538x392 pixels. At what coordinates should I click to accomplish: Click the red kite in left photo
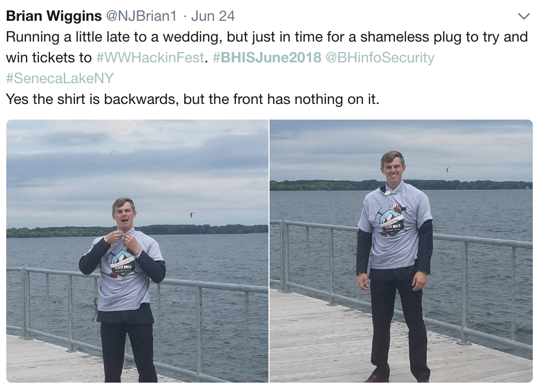coord(192,215)
